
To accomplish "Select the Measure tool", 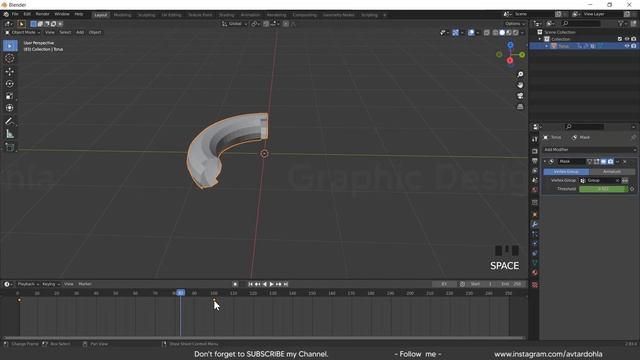I will (x=10, y=133).
